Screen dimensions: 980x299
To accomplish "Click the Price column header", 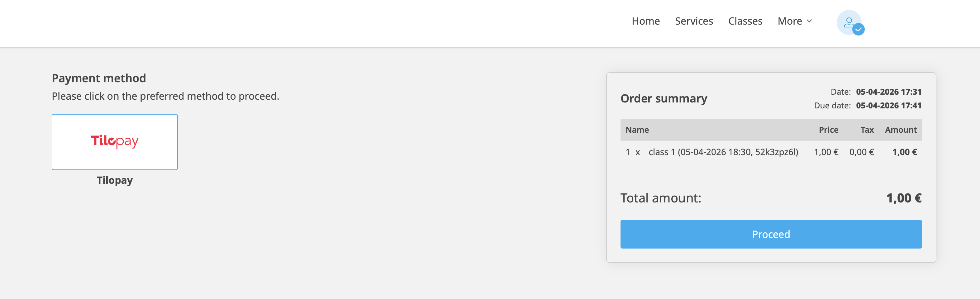I will [x=828, y=130].
